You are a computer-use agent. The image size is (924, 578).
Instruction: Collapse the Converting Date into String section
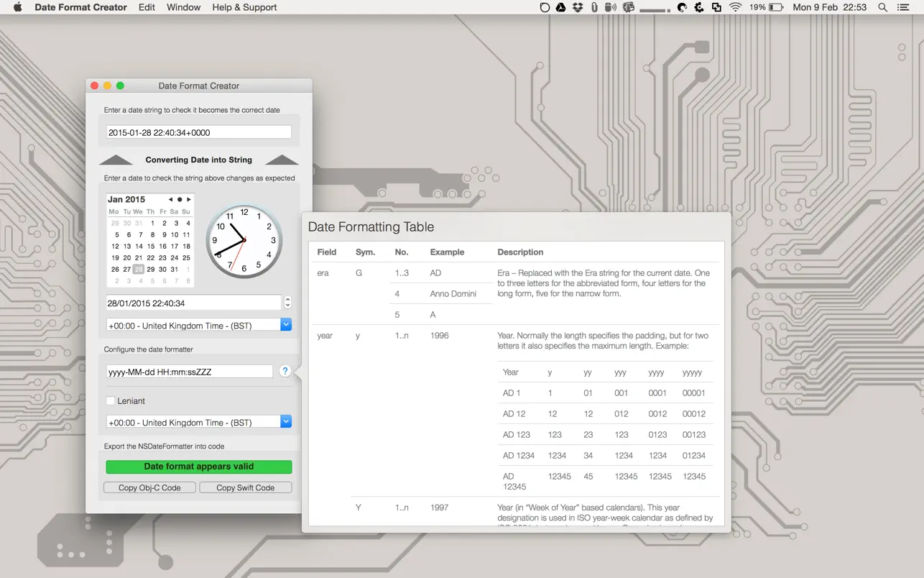pyautogui.click(x=116, y=159)
